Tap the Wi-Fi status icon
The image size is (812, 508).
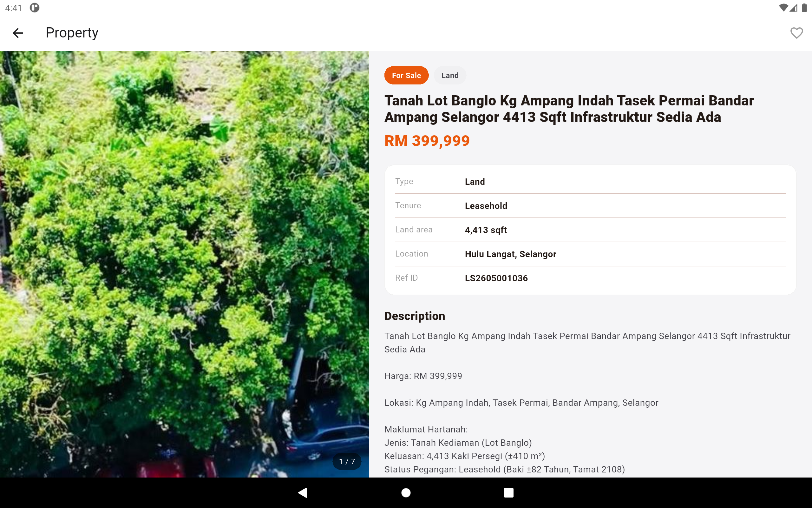pos(783,8)
